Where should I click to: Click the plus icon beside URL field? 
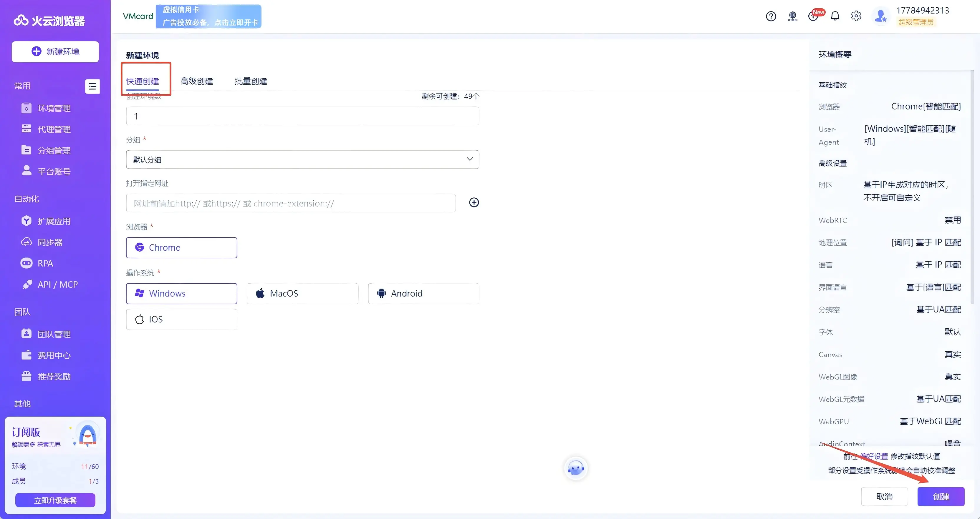point(474,202)
